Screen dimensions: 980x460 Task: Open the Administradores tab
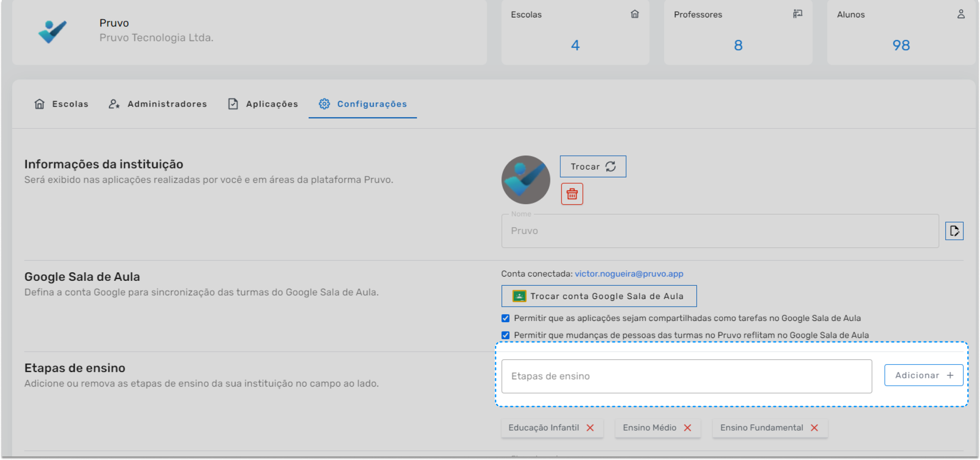tap(158, 104)
